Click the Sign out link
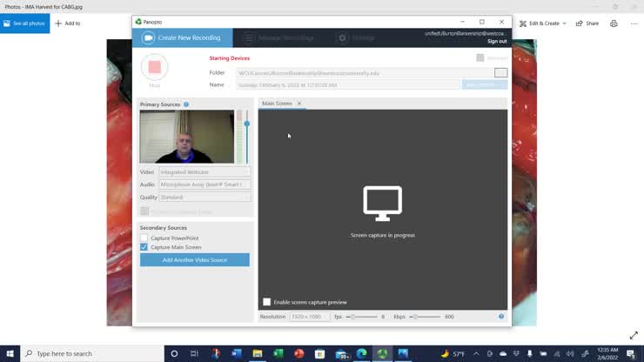Screen dimensions: 644x362 pos(497,41)
